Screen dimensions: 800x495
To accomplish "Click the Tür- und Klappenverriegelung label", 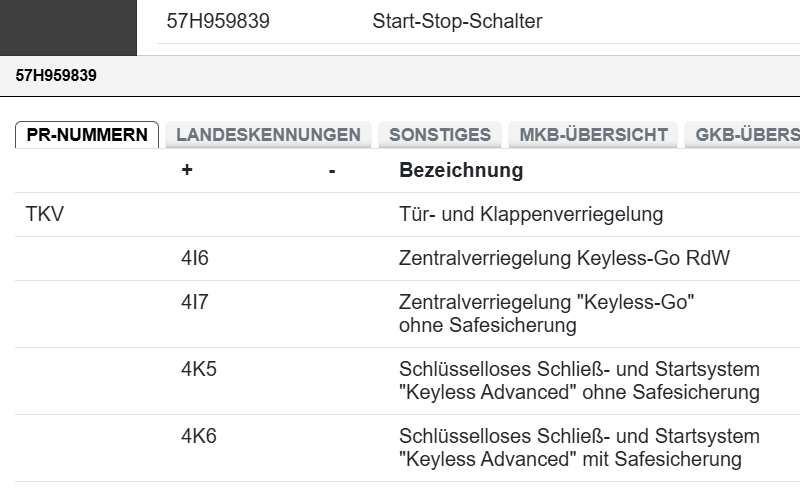I will pos(531,214).
